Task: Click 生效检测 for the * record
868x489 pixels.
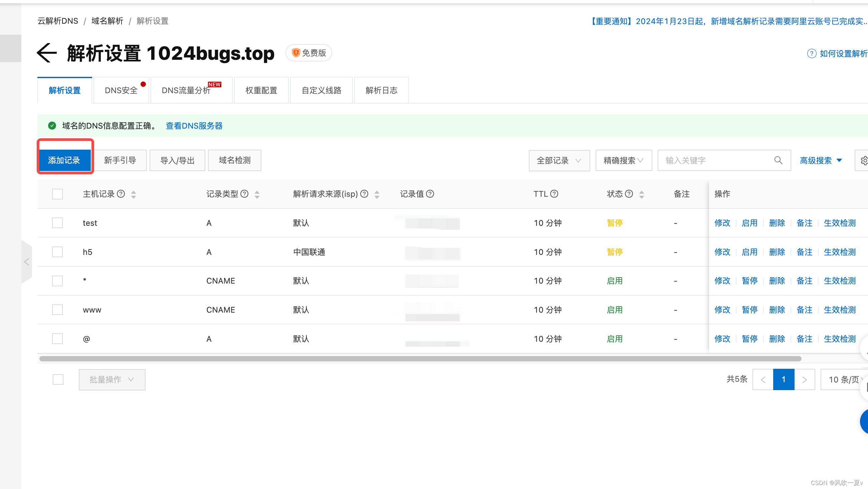Action: click(840, 281)
